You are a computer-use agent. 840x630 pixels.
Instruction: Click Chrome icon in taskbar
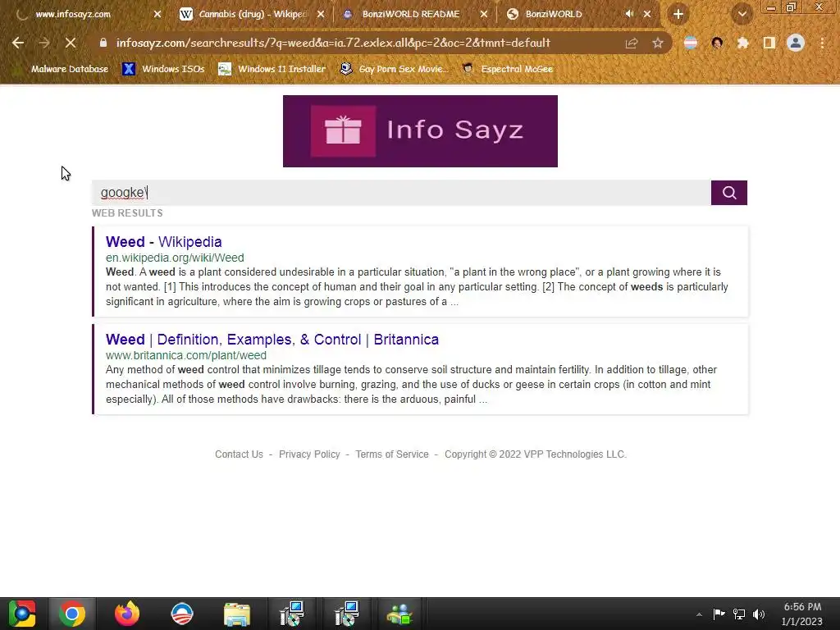[72, 614]
